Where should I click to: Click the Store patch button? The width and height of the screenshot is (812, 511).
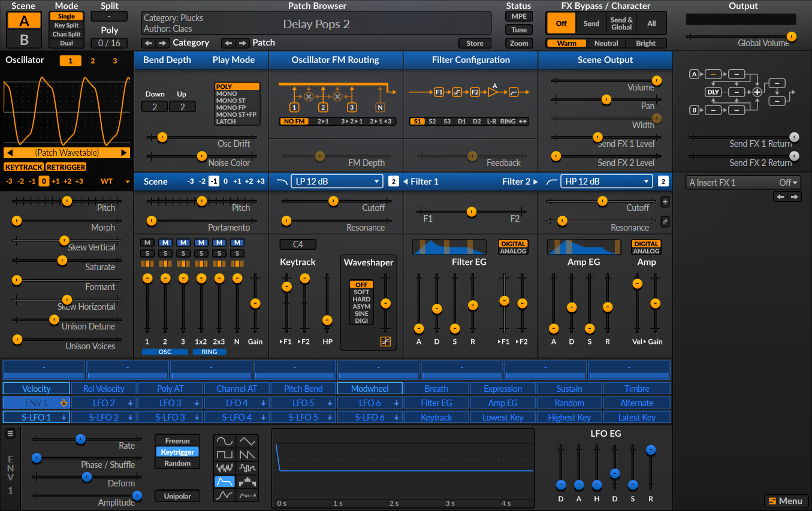(475, 43)
